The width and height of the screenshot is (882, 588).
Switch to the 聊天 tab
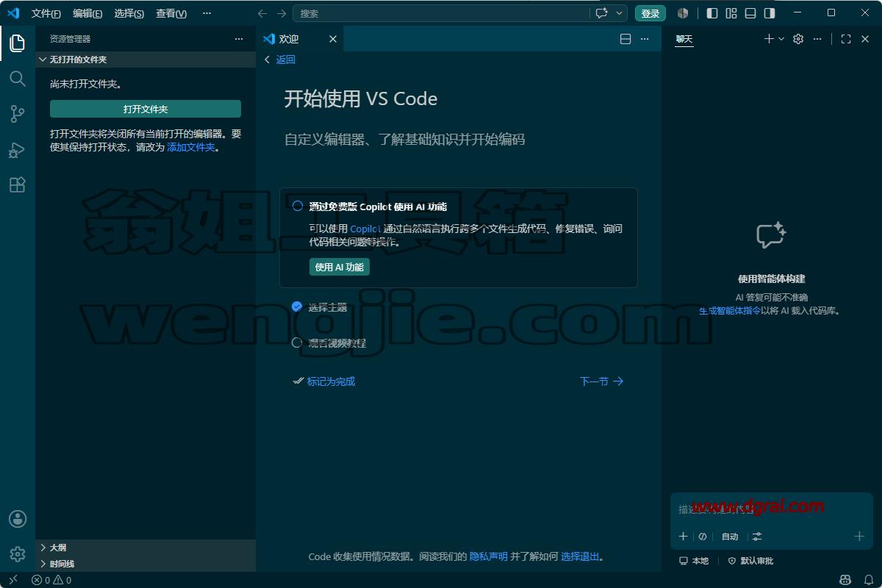684,39
